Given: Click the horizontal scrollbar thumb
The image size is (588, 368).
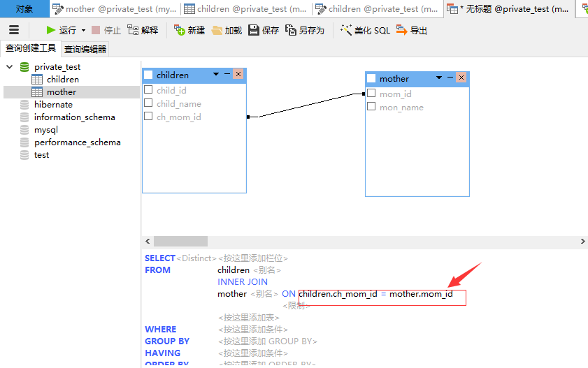Looking at the screenshot, I should pyautogui.click(x=181, y=242).
